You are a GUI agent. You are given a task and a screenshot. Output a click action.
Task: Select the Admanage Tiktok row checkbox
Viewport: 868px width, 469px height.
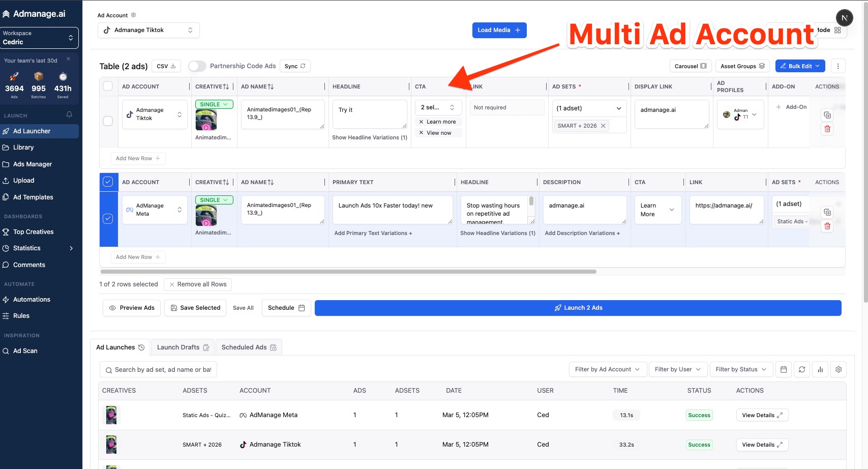[108, 121]
